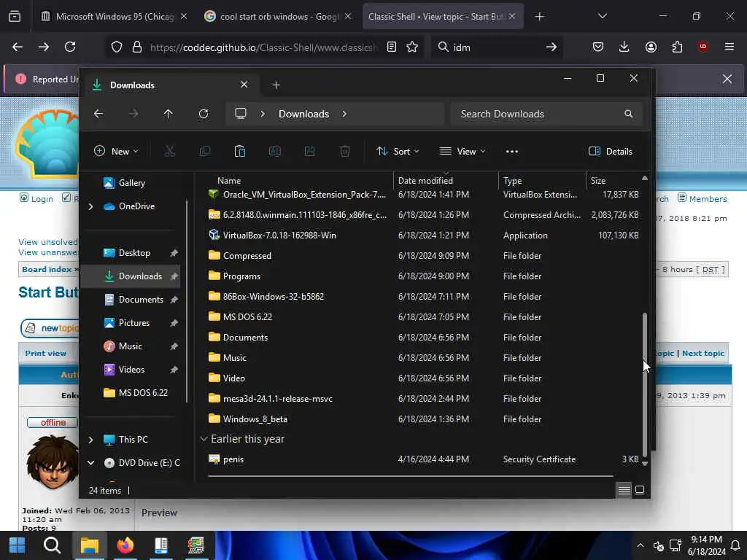Expand the This PC tree node

(x=90, y=440)
